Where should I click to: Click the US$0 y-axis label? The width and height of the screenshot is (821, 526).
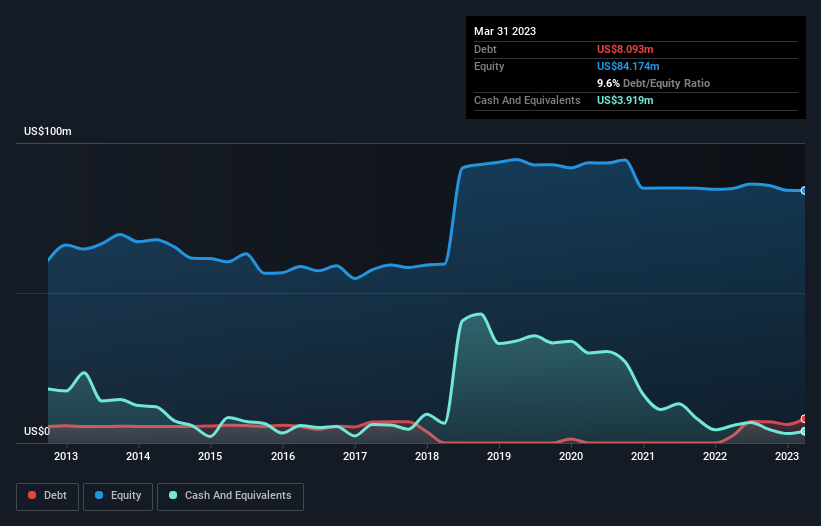37,431
